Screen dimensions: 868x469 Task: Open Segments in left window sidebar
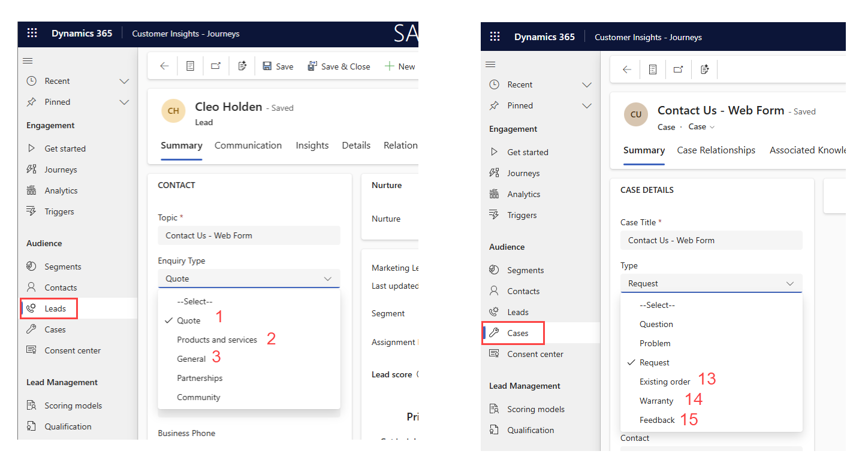62,267
